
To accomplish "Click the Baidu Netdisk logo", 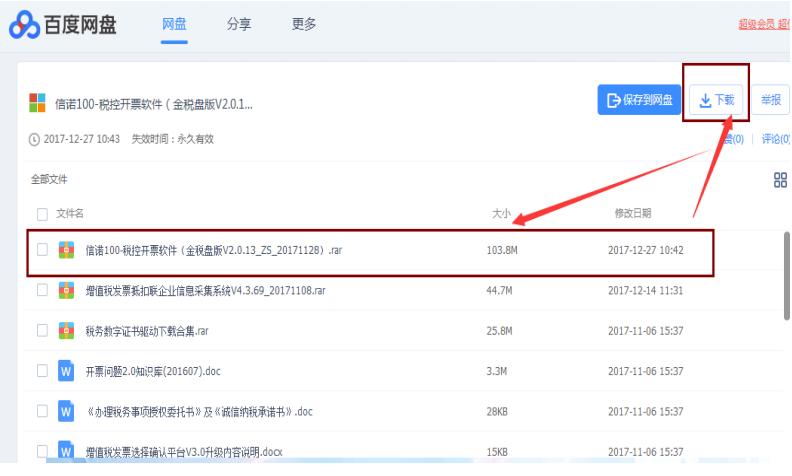I will [63, 25].
